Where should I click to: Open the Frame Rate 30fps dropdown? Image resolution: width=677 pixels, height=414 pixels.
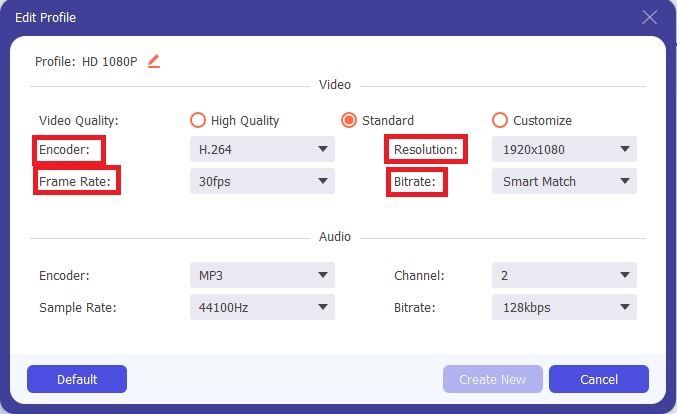[x=262, y=182]
